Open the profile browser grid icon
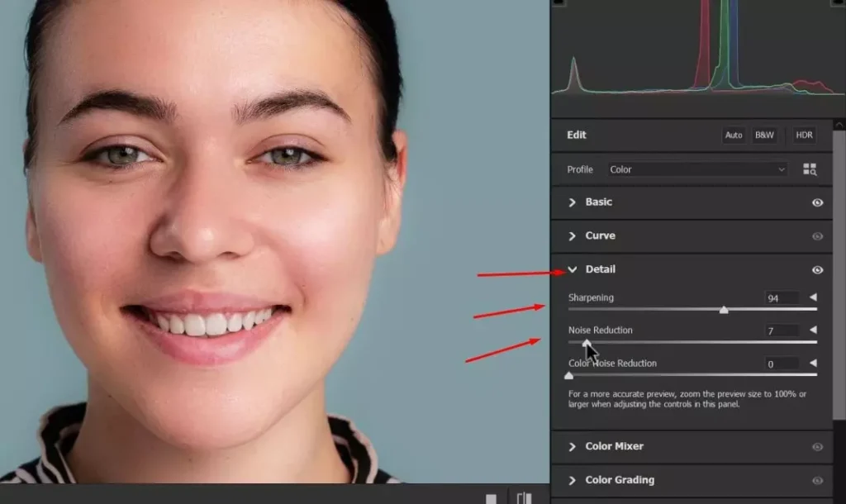The image size is (846, 504). [810, 169]
